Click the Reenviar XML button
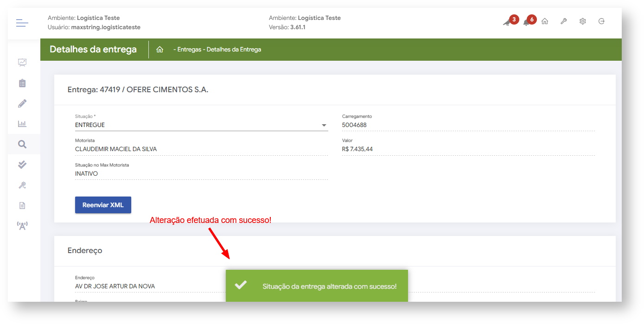This screenshot has width=644, height=324. click(103, 205)
